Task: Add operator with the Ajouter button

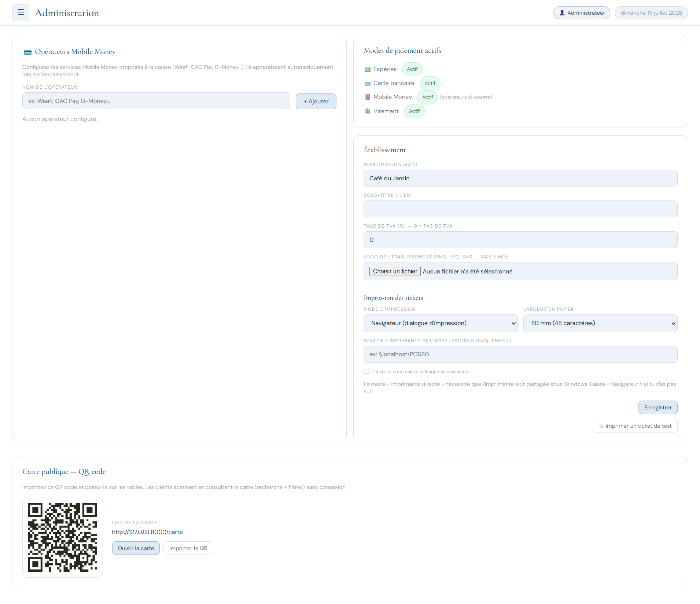Action: [x=316, y=102]
